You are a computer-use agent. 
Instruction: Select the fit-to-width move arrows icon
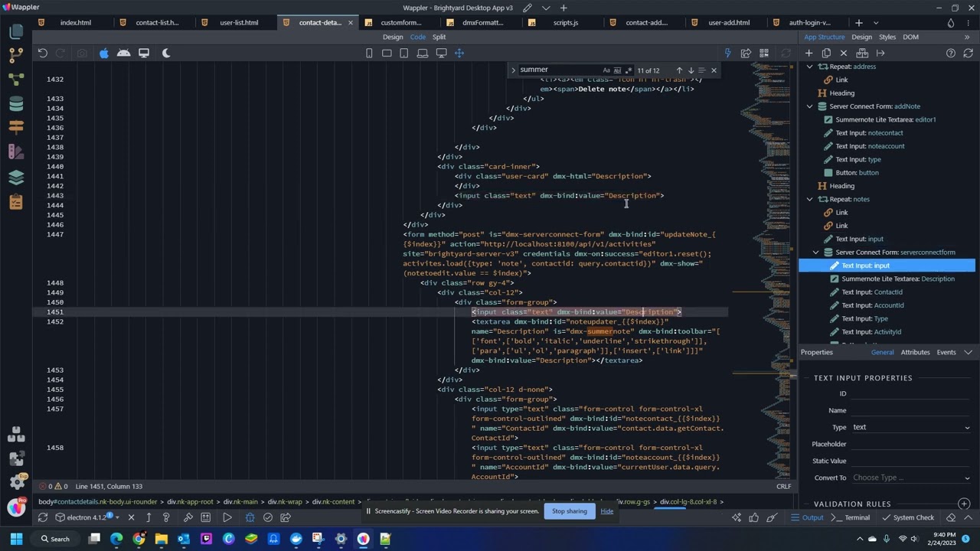point(459,53)
